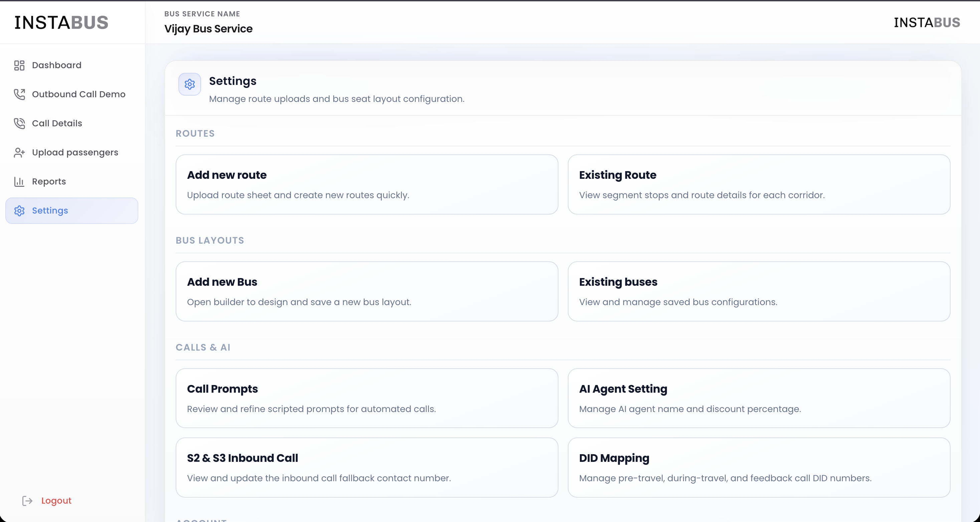980x522 pixels.
Task: Open the S2 & S3 Inbound Call card
Action: point(367,468)
